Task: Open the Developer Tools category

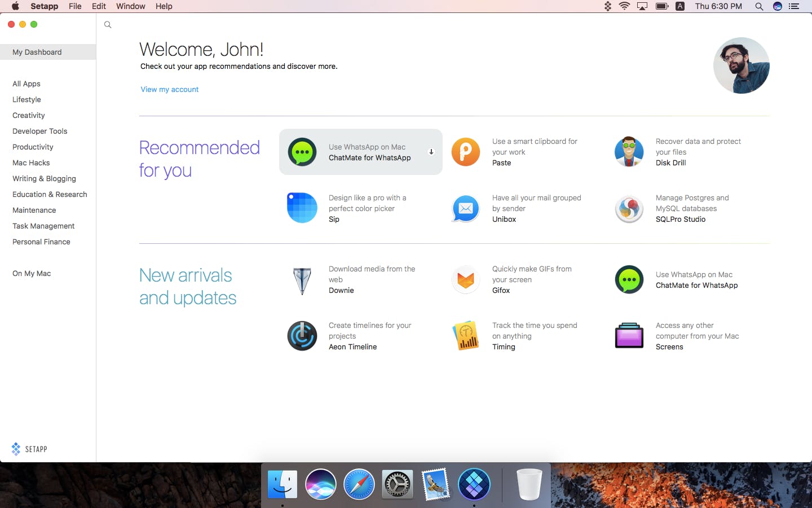Action: [40, 131]
